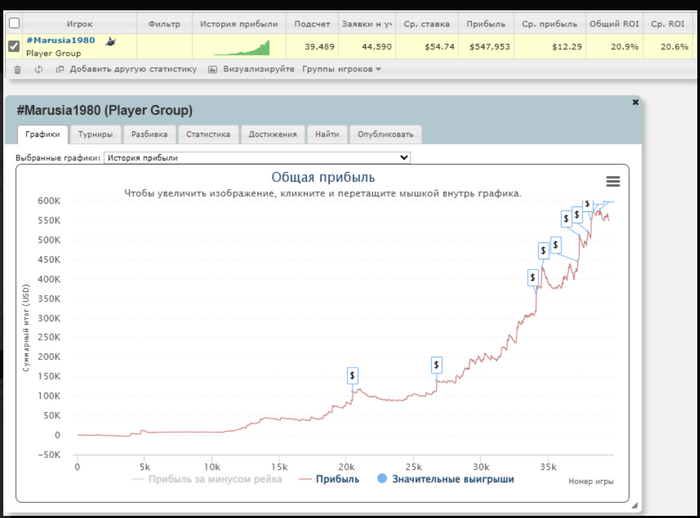The image size is (700, 518).
Task: Open the Разбивка tab
Action: click(150, 134)
